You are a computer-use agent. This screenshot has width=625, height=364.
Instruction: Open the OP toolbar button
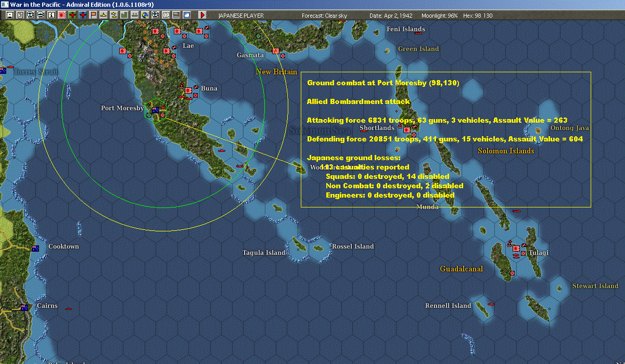click(165, 15)
